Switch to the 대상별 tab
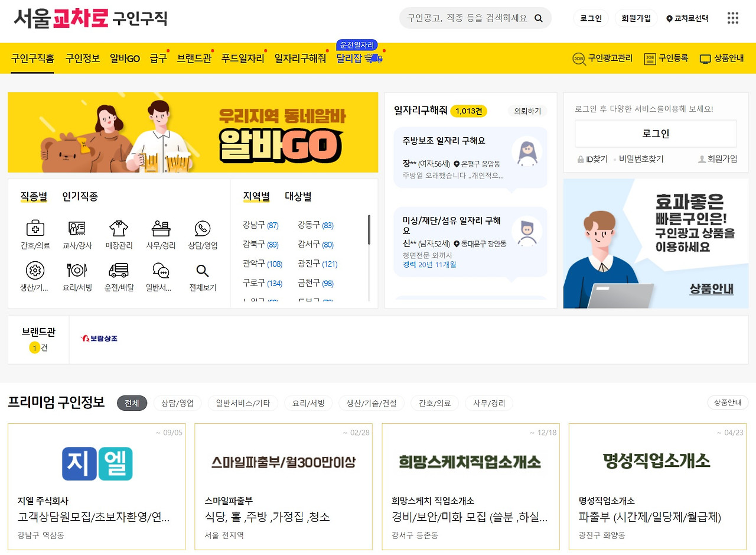This screenshot has height=555, width=756. (x=298, y=196)
